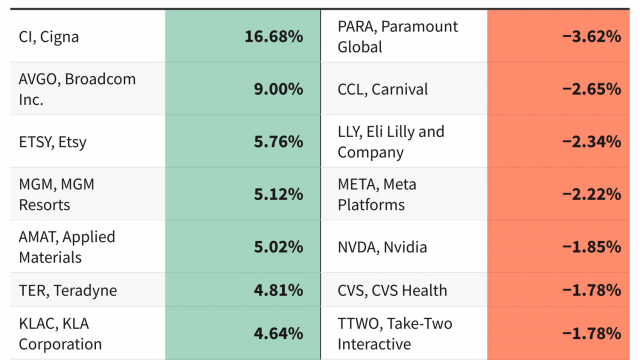Select PARA, Paramount Global label
Screen dimensions: 640x360
tap(398, 37)
